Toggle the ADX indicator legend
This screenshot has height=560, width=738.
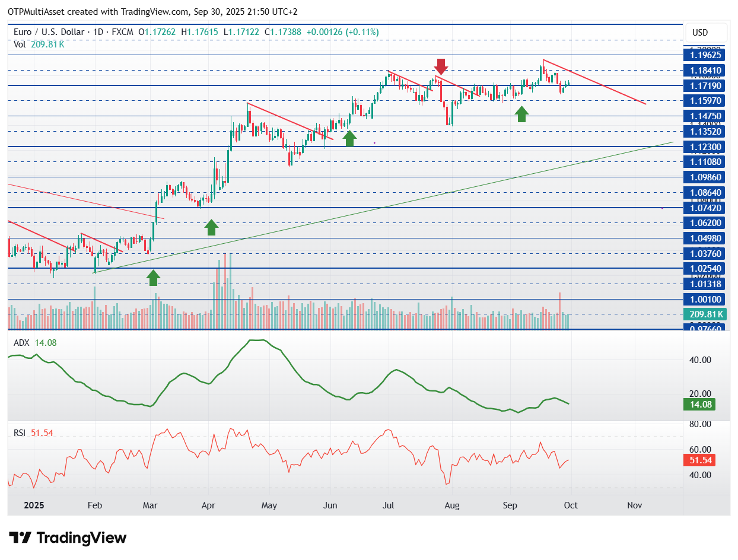(22, 342)
